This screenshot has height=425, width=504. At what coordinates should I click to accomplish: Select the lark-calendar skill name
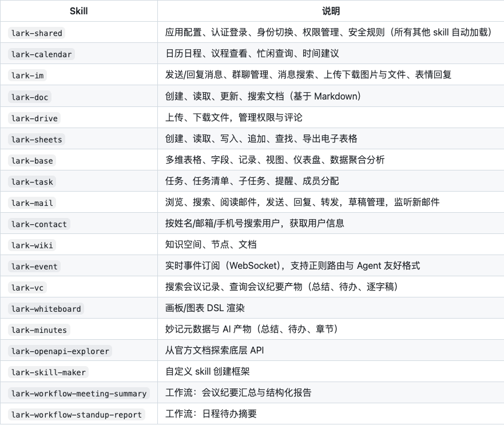(41, 54)
